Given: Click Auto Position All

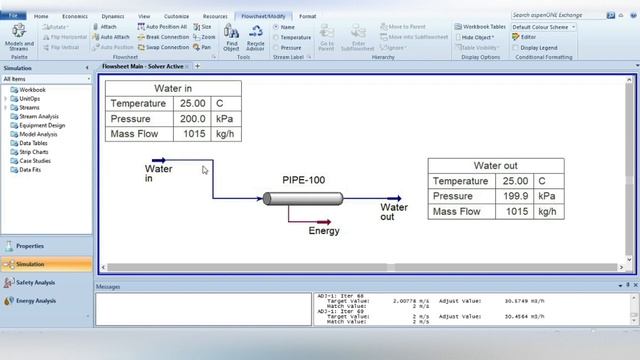Looking at the screenshot, I should tap(162, 27).
